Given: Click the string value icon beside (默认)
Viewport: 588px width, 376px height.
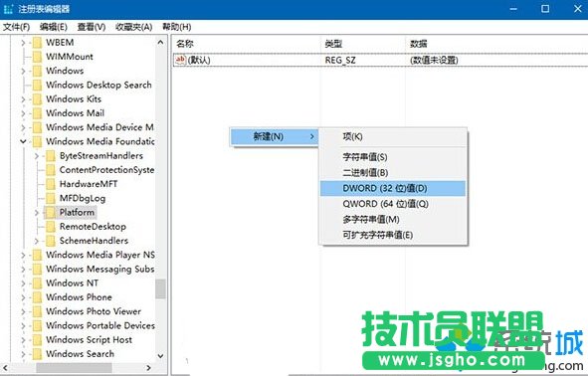Looking at the screenshot, I should (x=180, y=60).
